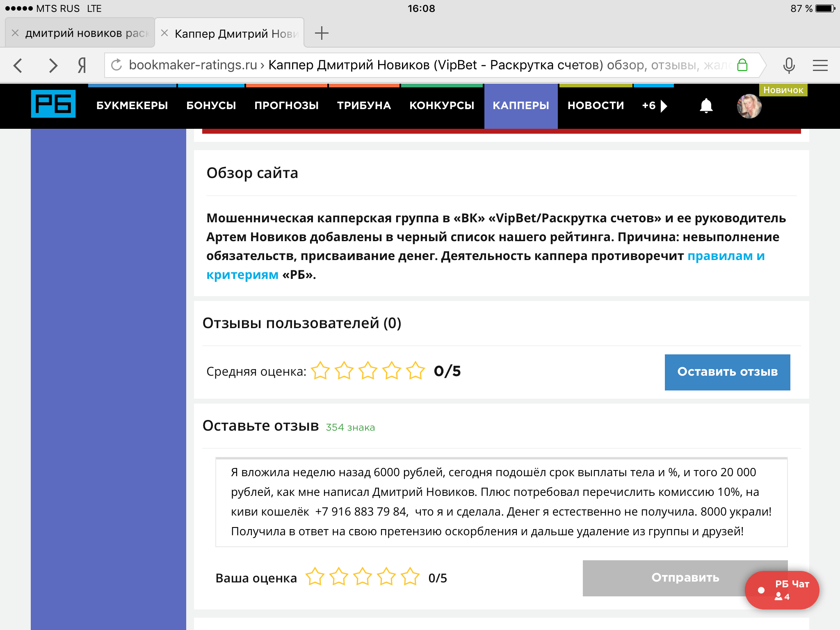Viewport: 840px width, 630px height.
Task: Open the НОВОСТИ menu item
Action: (596, 105)
